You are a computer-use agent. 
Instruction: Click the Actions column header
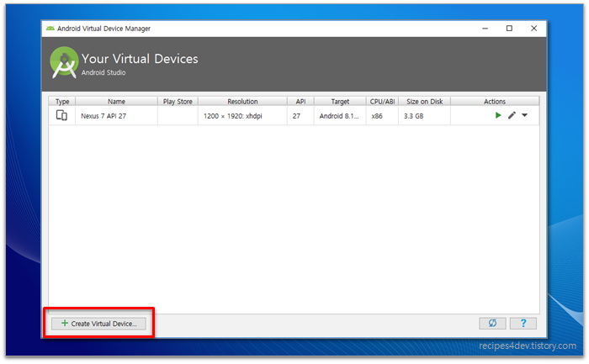point(495,102)
